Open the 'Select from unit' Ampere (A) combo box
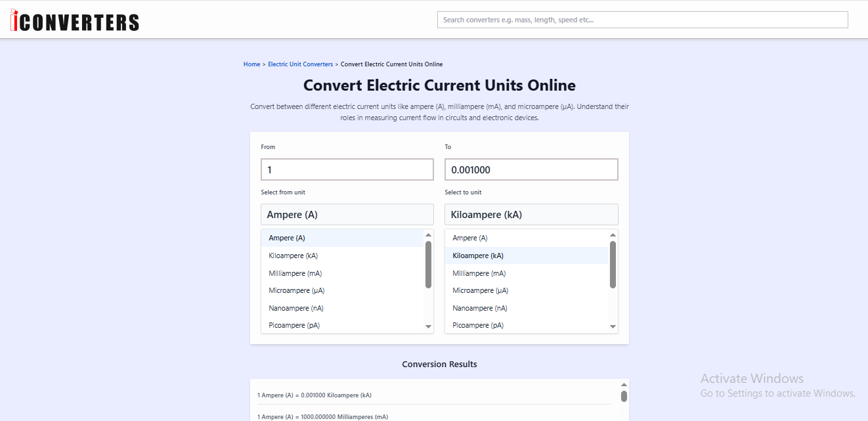The width and height of the screenshot is (868, 421). [347, 214]
